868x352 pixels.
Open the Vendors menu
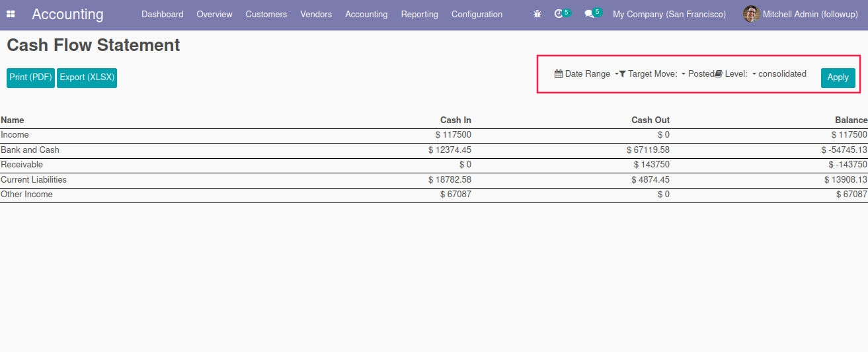316,14
